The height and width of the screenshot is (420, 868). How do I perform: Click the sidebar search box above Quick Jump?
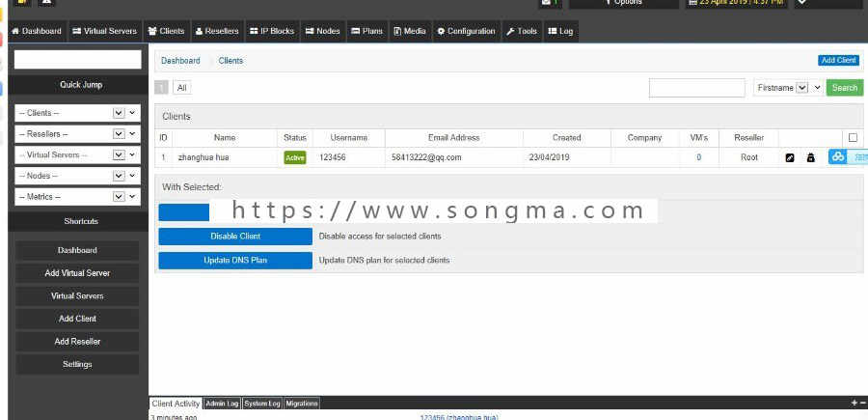[77, 59]
